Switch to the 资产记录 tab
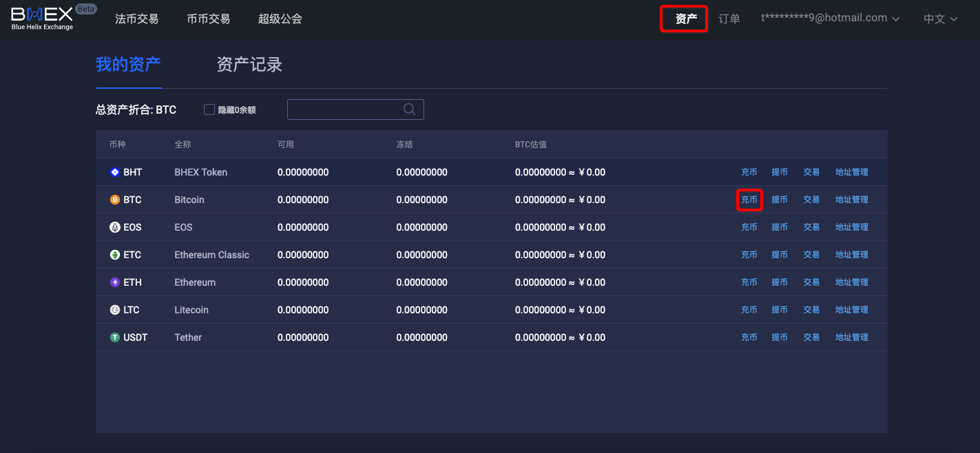The image size is (980, 453). (x=249, y=65)
